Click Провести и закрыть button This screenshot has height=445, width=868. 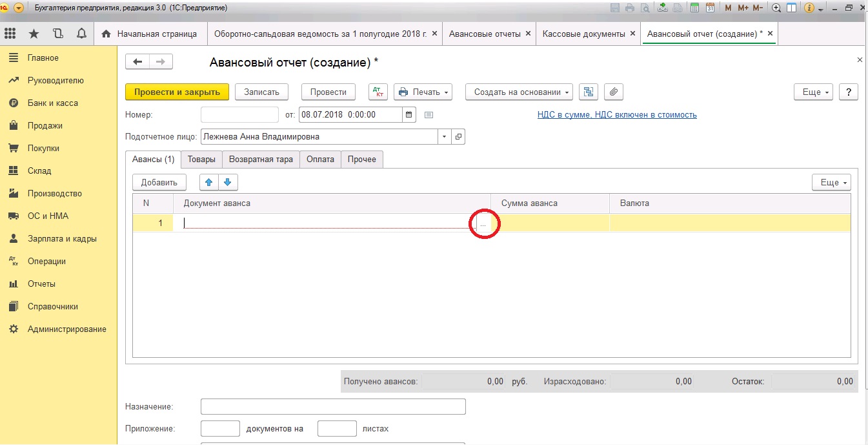point(177,92)
